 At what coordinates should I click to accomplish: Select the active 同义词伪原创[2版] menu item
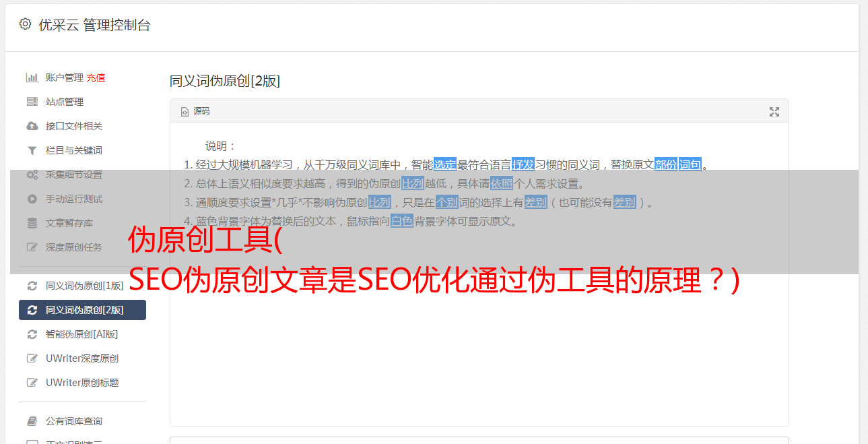click(x=82, y=310)
